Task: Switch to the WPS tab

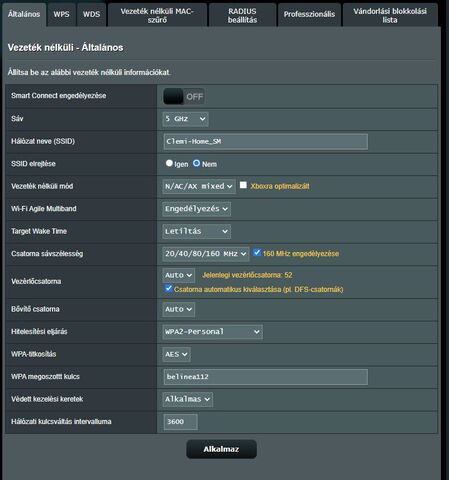Action: pyautogui.click(x=62, y=15)
